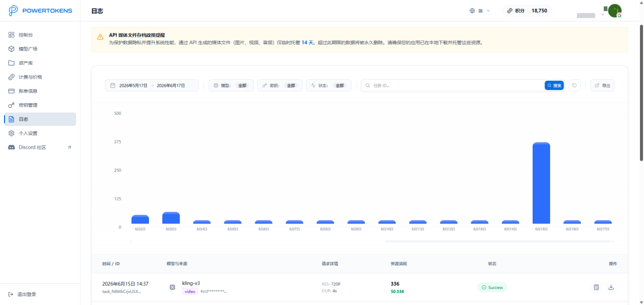Open 模型广场 in sidebar

[40, 49]
